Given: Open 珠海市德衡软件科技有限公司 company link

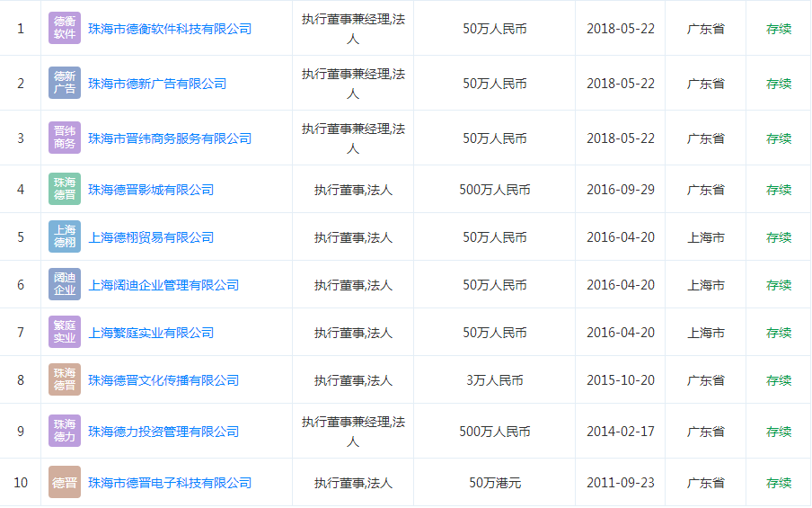Looking at the screenshot, I should [x=170, y=29].
